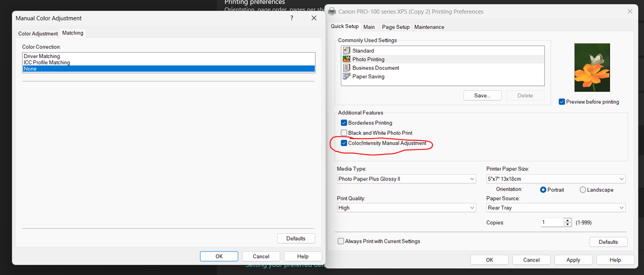Click the Save... button
Image resolution: width=644 pixels, height=275 pixels.
(482, 96)
